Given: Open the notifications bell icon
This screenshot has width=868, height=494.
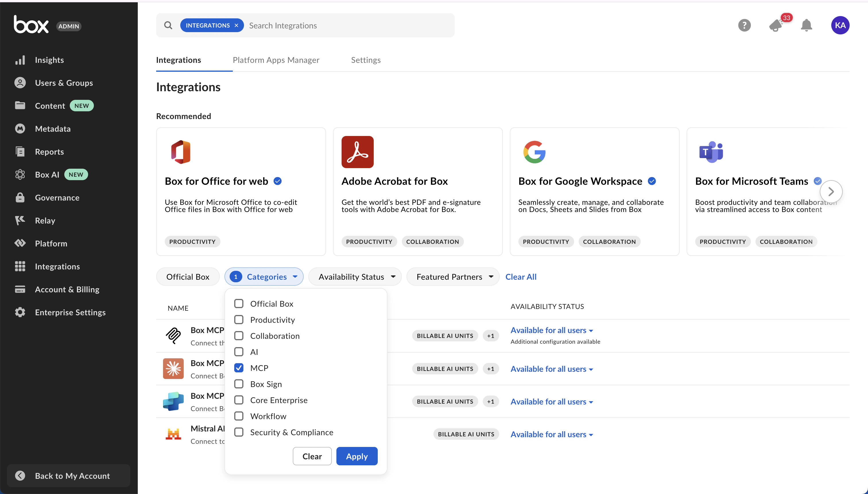Looking at the screenshot, I should click(x=806, y=26).
